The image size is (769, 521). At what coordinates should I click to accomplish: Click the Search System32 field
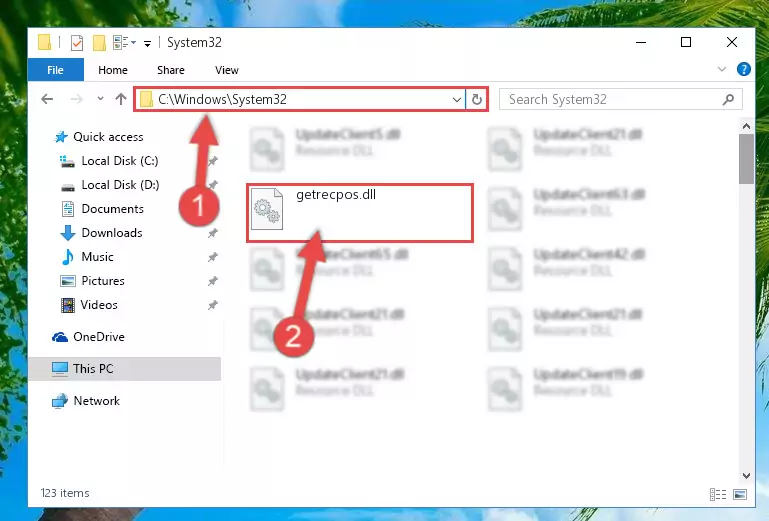(620, 100)
